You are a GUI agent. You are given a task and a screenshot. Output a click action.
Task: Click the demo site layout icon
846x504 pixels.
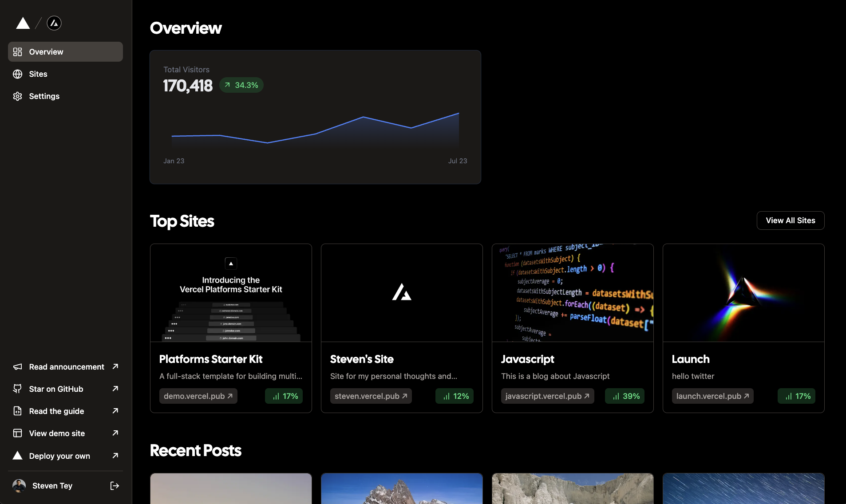click(x=17, y=433)
